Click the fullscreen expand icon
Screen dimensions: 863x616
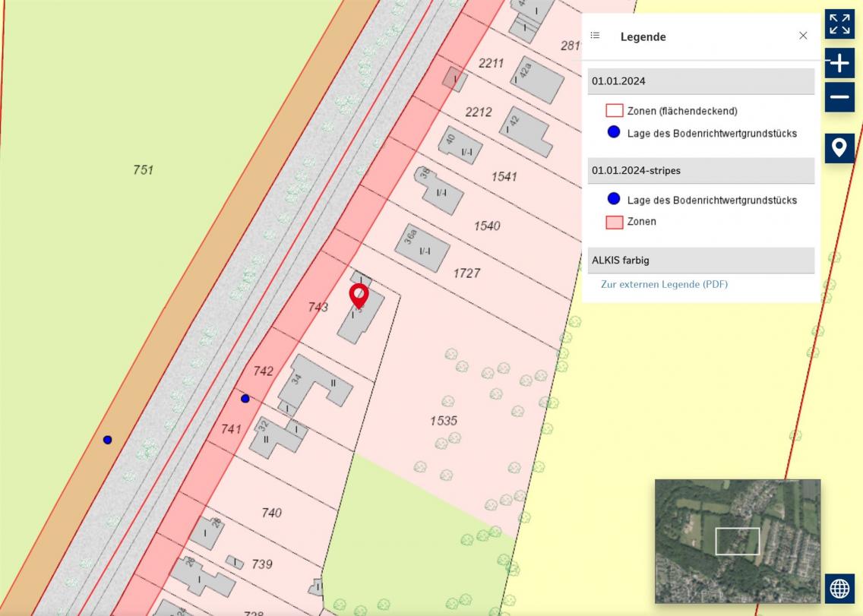click(x=839, y=24)
